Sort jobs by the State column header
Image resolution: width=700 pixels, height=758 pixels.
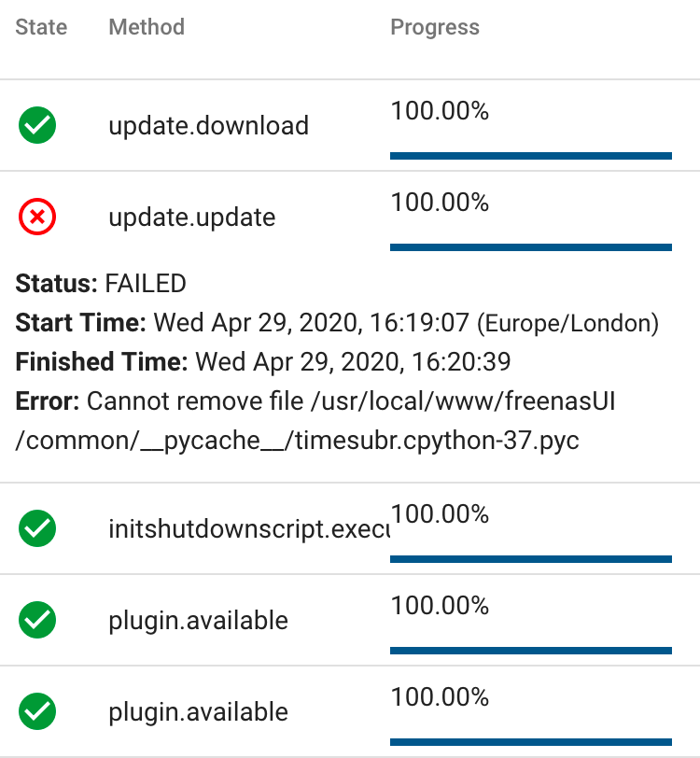[41, 27]
